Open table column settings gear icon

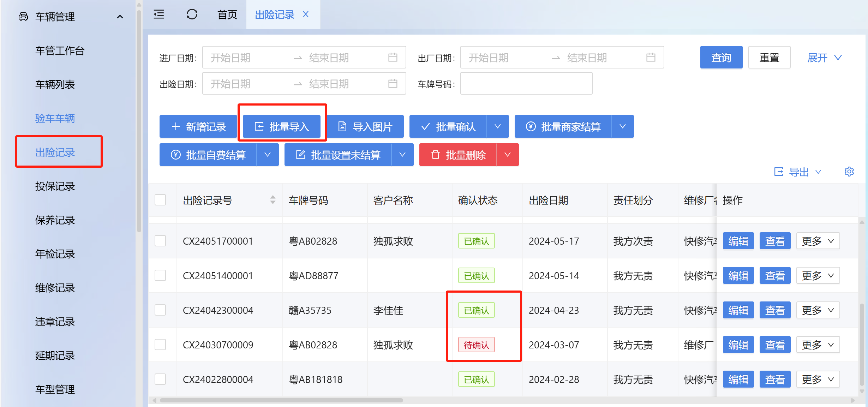pos(849,172)
